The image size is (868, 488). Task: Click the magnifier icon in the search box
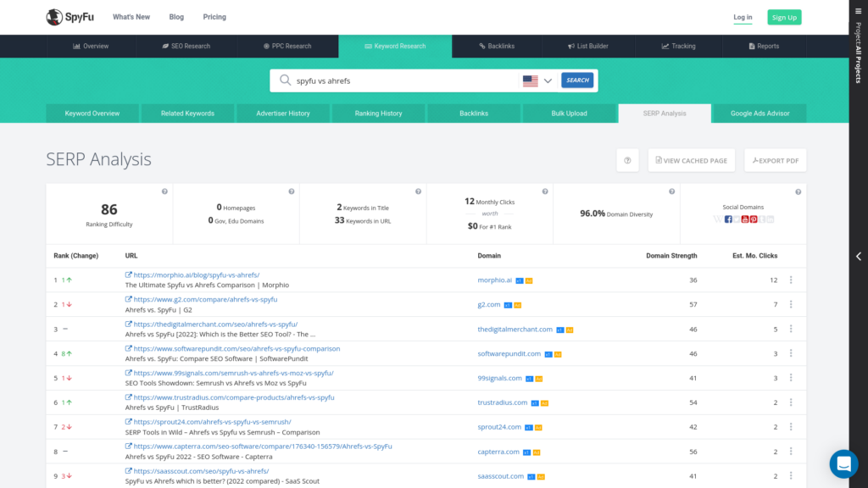(285, 80)
